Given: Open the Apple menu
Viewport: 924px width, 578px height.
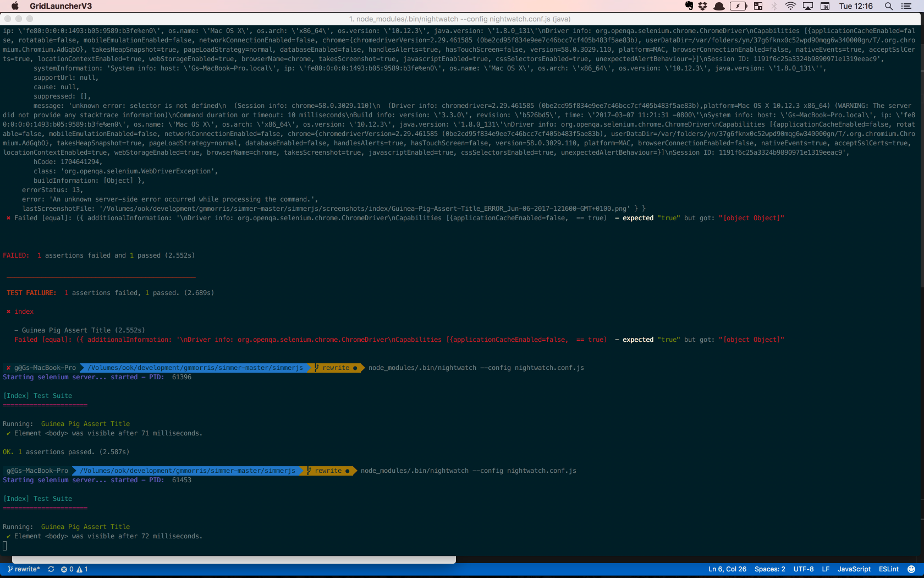Looking at the screenshot, I should 15,6.
